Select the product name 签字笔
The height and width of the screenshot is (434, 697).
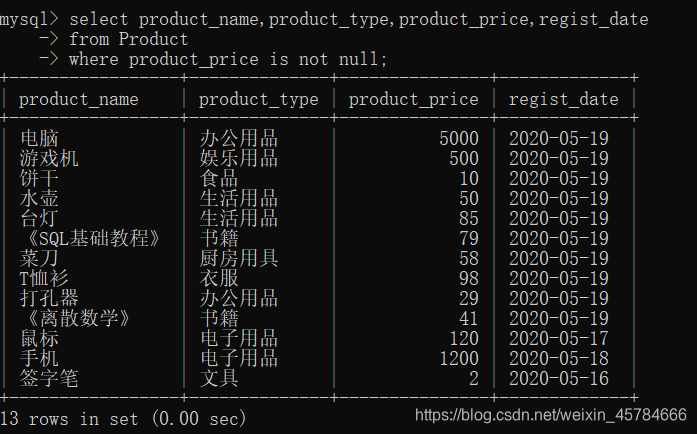[x=49, y=379]
